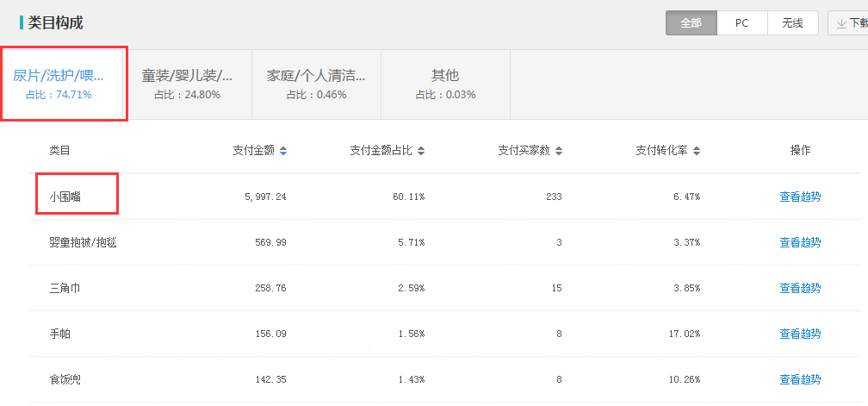
Task: Open the 童装/婴儿装 category tab
Action: click(x=187, y=84)
